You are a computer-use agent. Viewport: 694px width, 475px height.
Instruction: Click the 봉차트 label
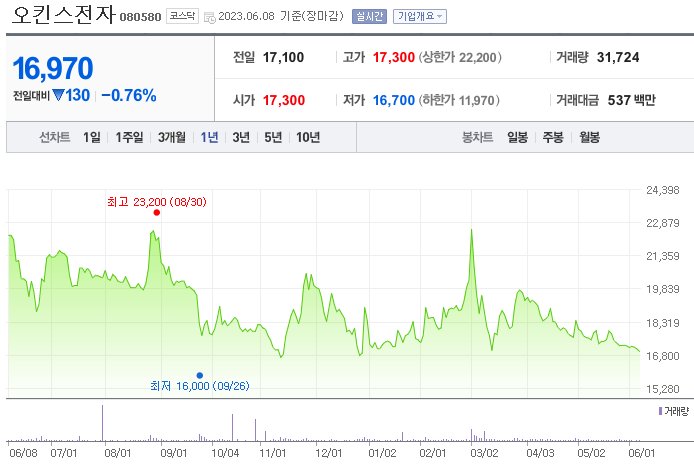[x=477, y=137]
